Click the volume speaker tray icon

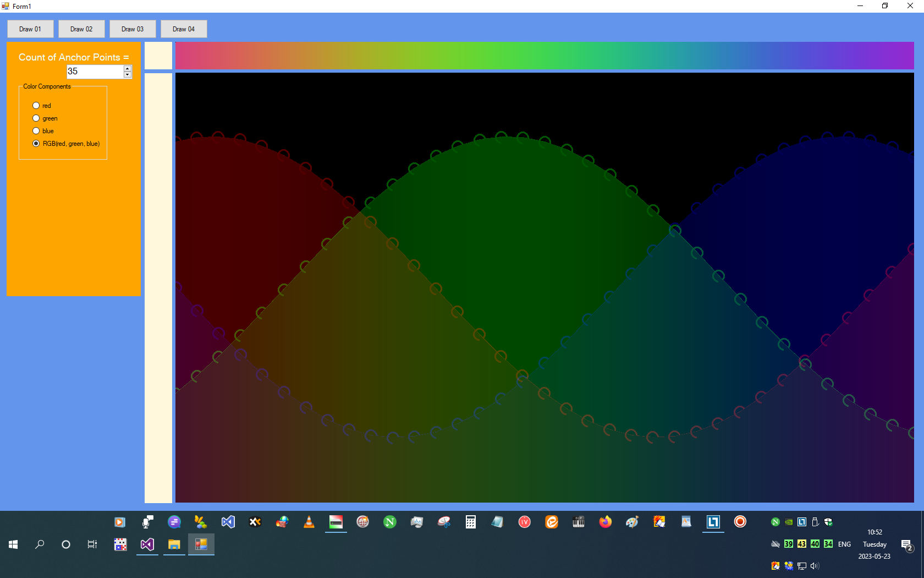point(815,566)
